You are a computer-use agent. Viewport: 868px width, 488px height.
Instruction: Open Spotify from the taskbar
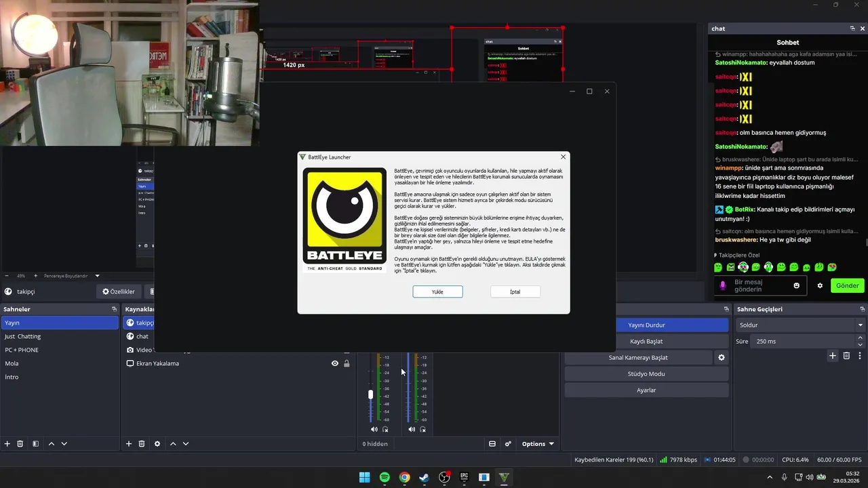(384, 477)
